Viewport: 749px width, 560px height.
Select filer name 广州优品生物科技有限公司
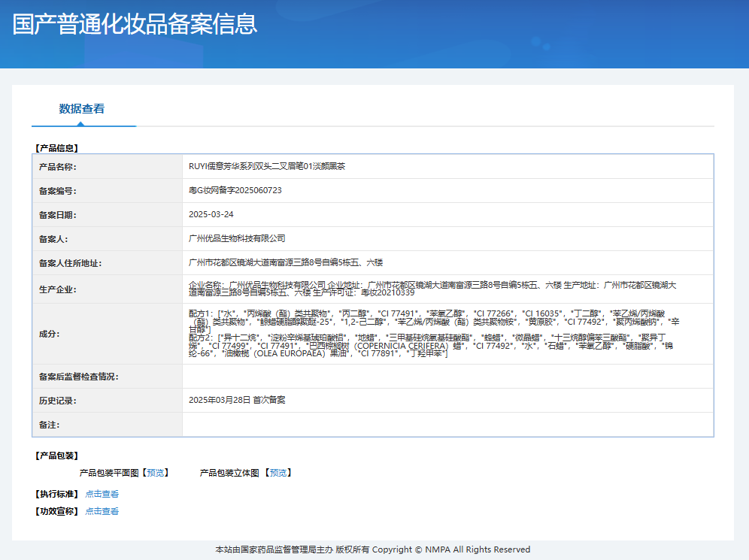237,238
